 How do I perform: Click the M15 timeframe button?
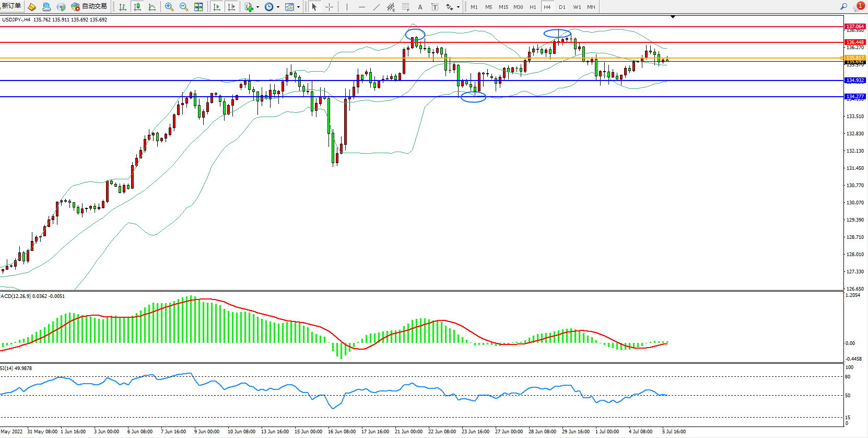(503, 7)
